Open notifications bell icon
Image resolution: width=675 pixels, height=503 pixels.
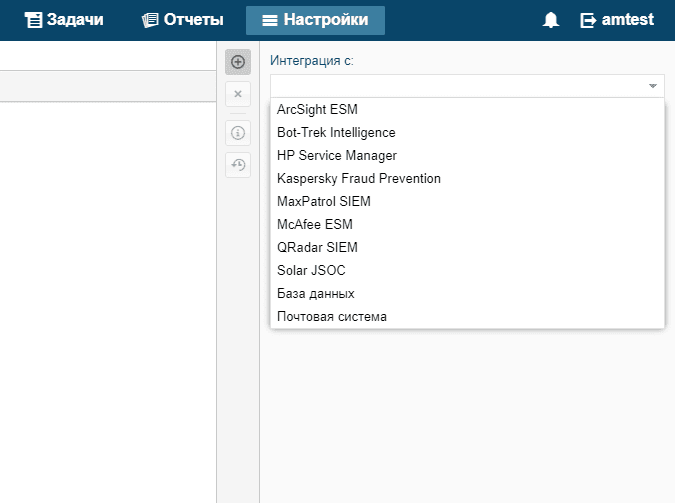(x=551, y=20)
